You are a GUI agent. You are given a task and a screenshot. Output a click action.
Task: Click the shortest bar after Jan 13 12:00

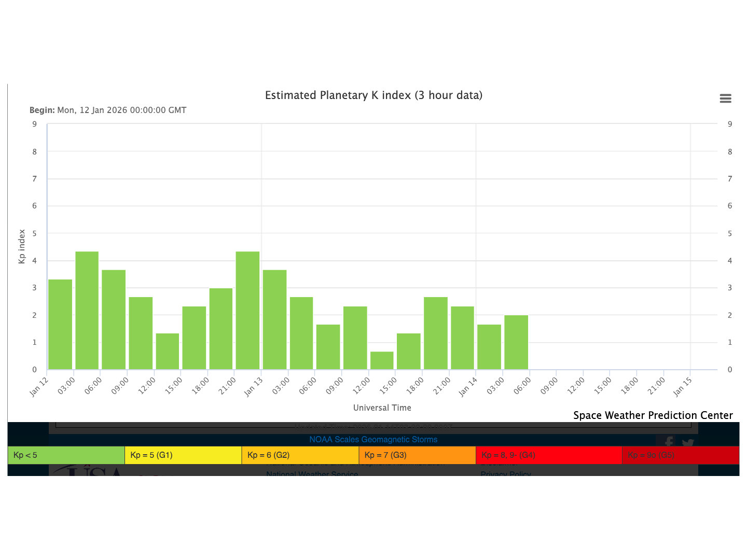382,360
